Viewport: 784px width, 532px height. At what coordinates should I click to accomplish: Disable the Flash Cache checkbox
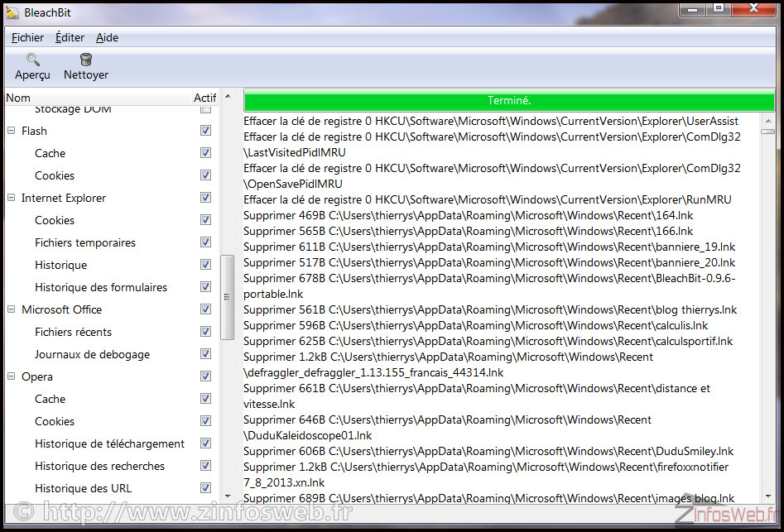pos(205,153)
